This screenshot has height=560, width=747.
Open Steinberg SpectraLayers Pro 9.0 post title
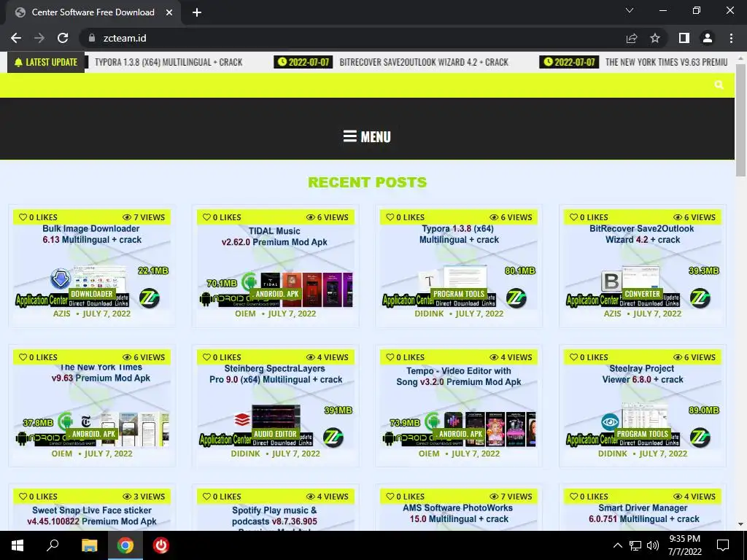point(275,374)
